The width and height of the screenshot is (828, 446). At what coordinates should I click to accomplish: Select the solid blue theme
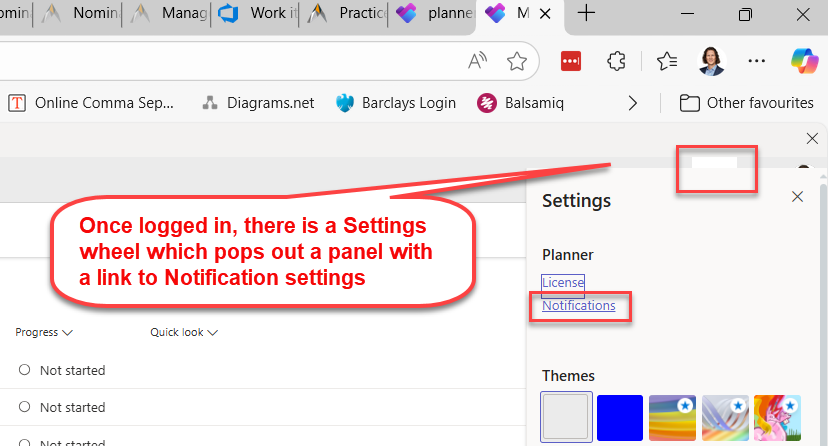(620, 417)
